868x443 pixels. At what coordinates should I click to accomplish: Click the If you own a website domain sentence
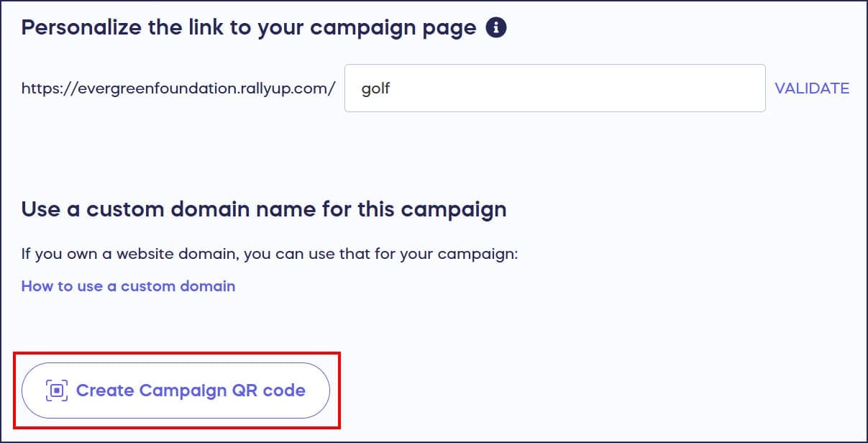click(269, 254)
